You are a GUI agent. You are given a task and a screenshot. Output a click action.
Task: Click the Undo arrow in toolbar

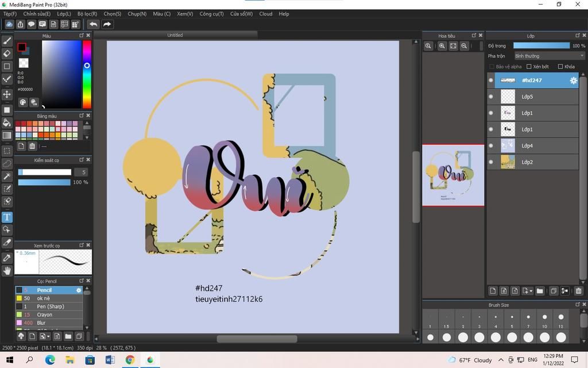click(94, 24)
